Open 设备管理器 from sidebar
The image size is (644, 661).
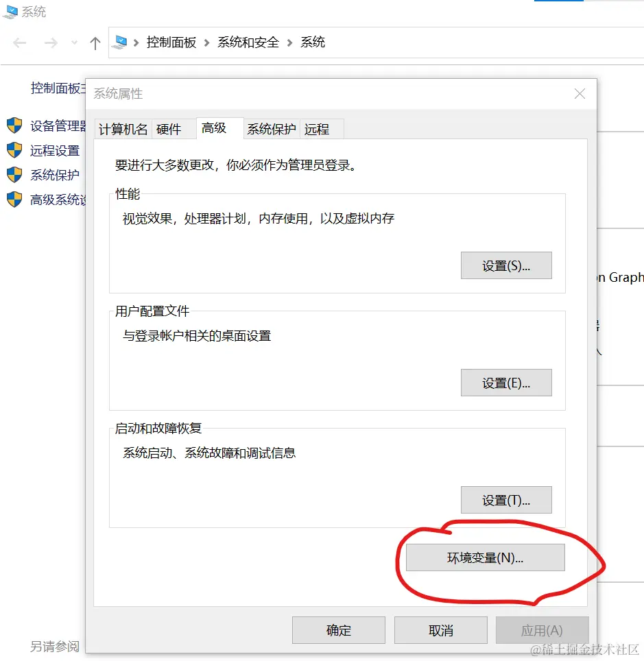click(x=58, y=125)
